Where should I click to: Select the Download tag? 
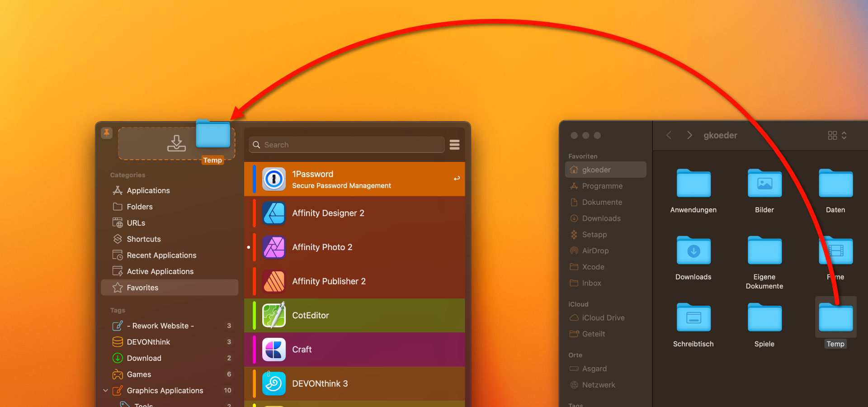170,358
